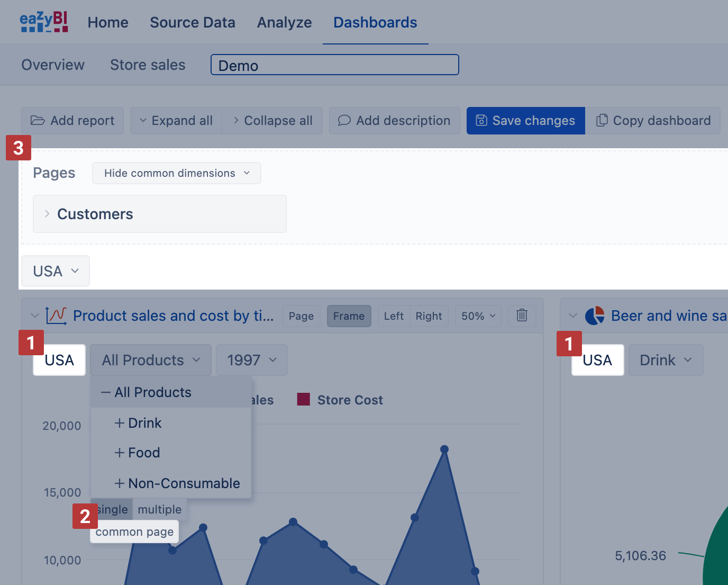Delete report using trash icon
The width and height of the screenshot is (728, 585).
click(x=522, y=316)
